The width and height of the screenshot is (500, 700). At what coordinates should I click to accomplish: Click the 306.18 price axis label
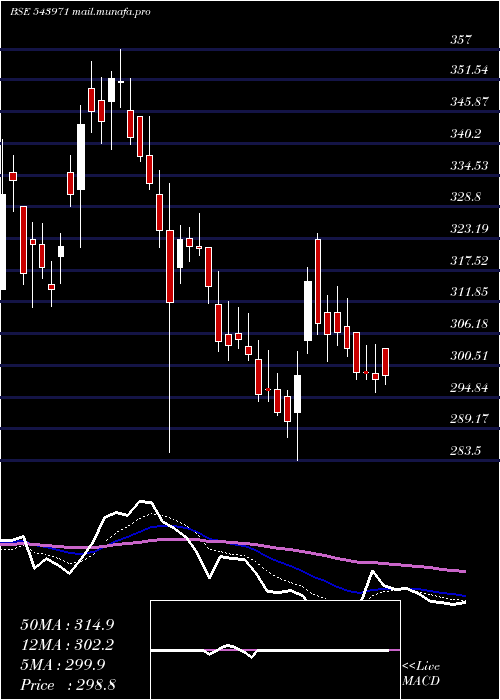(469, 324)
